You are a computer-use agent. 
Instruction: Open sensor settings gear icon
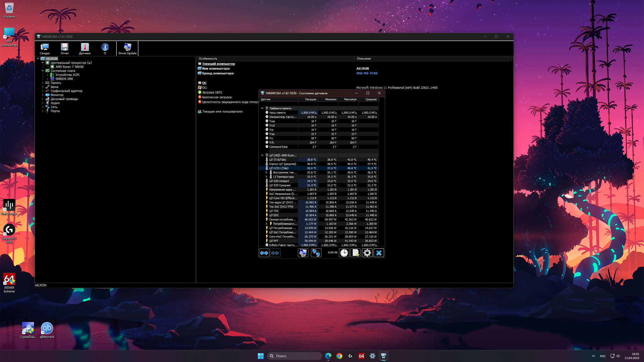pyautogui.click(x=367, y=253)
